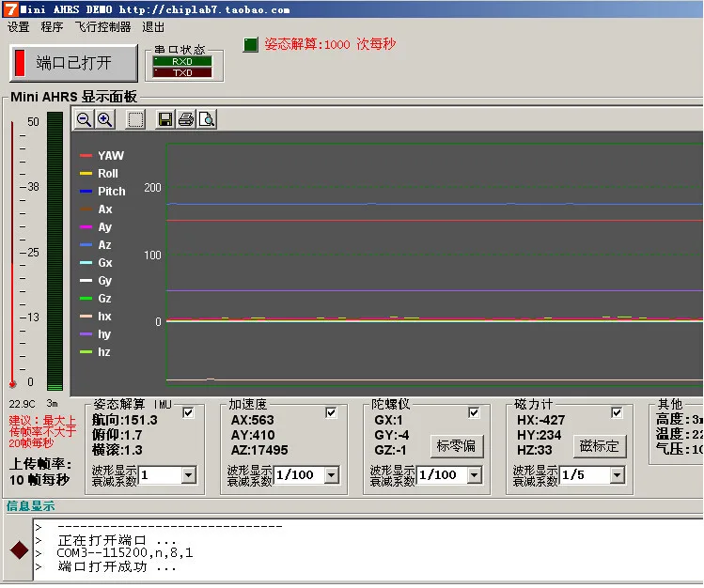
Task: Click the AZ:17495 accelerometer reading
Action: [x=259, y=450]
